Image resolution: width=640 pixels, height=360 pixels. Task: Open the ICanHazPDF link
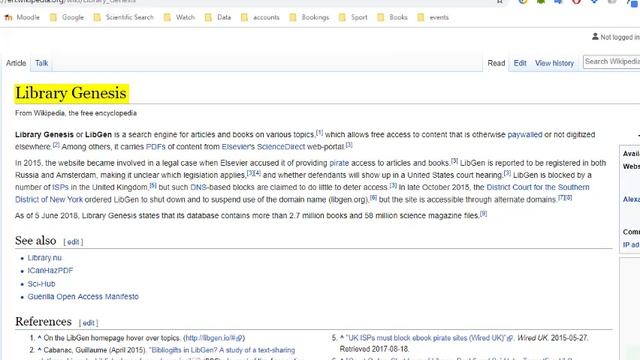point(50,271)
